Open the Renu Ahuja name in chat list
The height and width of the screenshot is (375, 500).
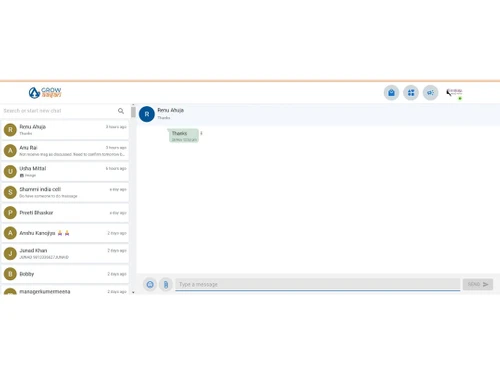[x=33, y=127]
